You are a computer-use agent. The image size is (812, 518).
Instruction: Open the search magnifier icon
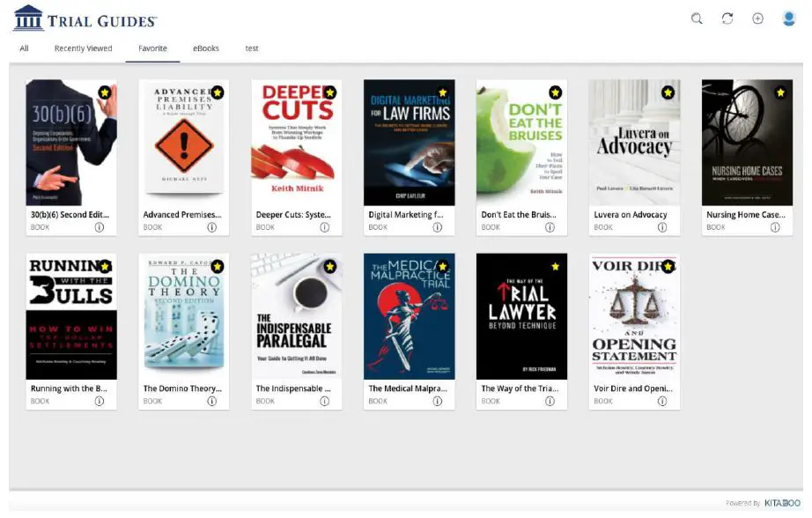coord(697,18)
